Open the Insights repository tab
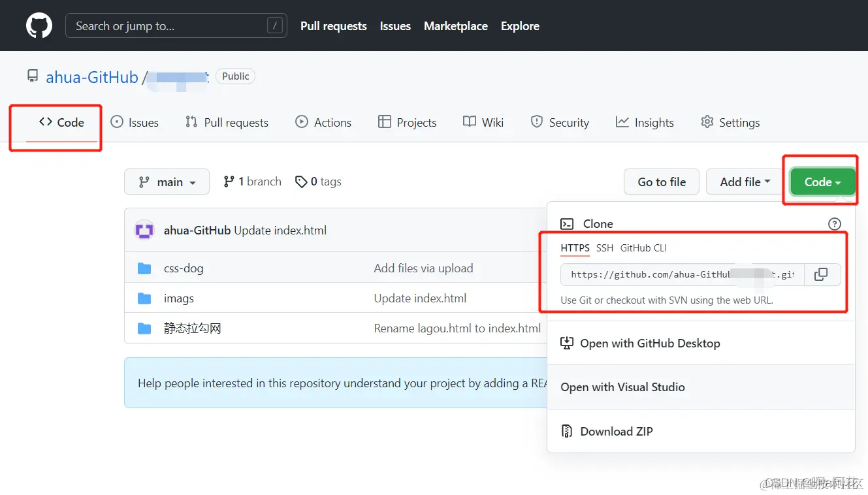 coord(645,122)
